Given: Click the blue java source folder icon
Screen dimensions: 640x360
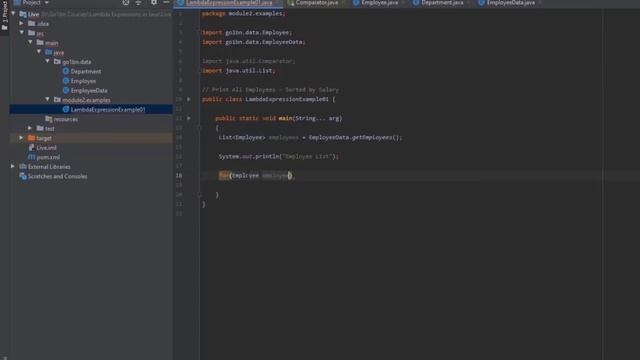Looking at the screenshot, I should [x=49, y=52].
